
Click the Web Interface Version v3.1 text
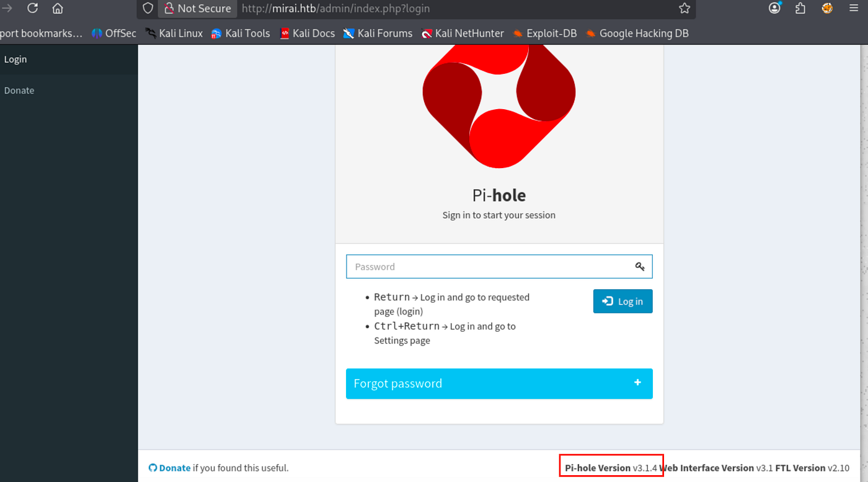(x=716, y=468)
